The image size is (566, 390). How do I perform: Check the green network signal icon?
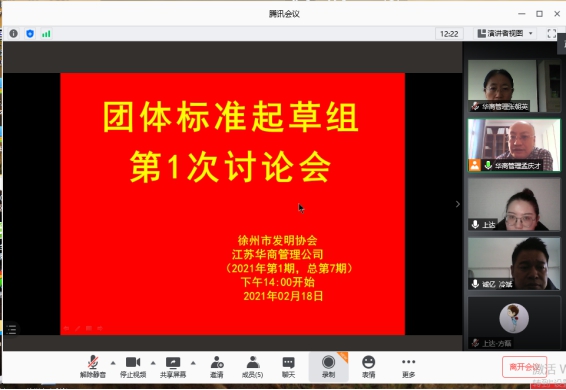(x=46, y=34)
